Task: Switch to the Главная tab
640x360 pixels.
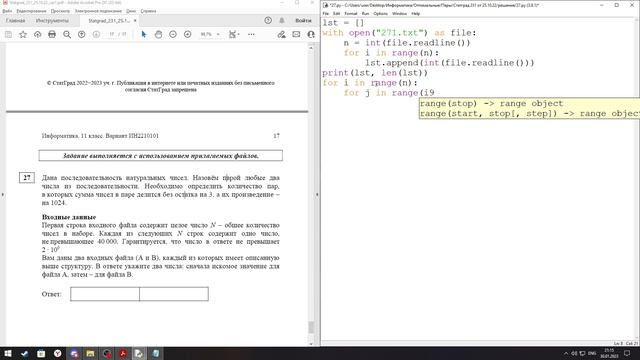Action: [x=16, y=20]
